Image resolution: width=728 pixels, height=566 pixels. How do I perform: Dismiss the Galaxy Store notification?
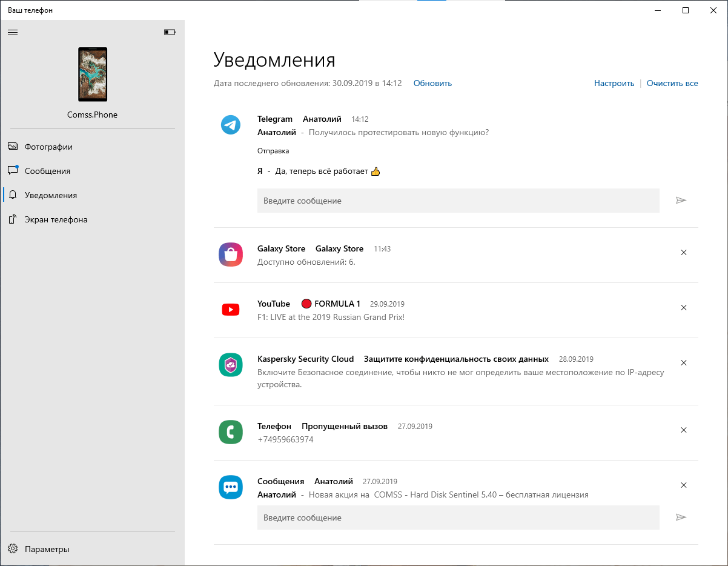click(684, 253)
